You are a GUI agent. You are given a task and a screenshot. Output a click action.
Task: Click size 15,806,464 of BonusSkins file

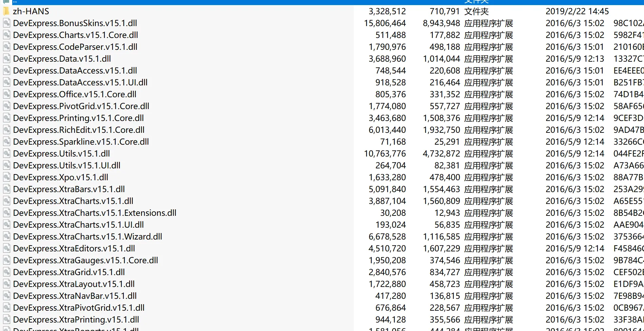pos(385,23)
